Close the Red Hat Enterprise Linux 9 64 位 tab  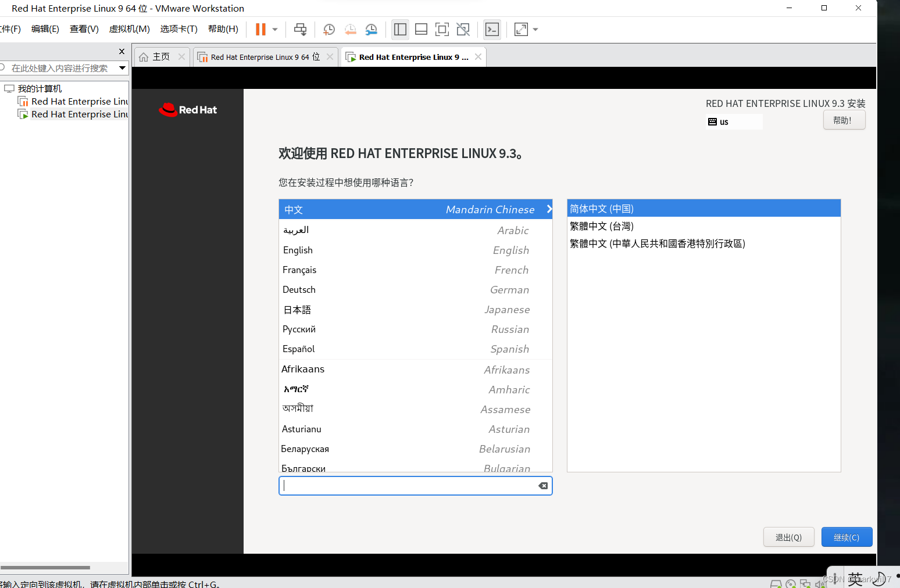[330, 57]
